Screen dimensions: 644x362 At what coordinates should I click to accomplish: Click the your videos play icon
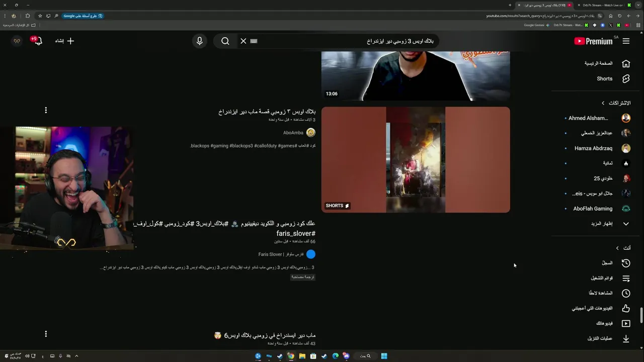pyautogui.click(x=626, y=323)
